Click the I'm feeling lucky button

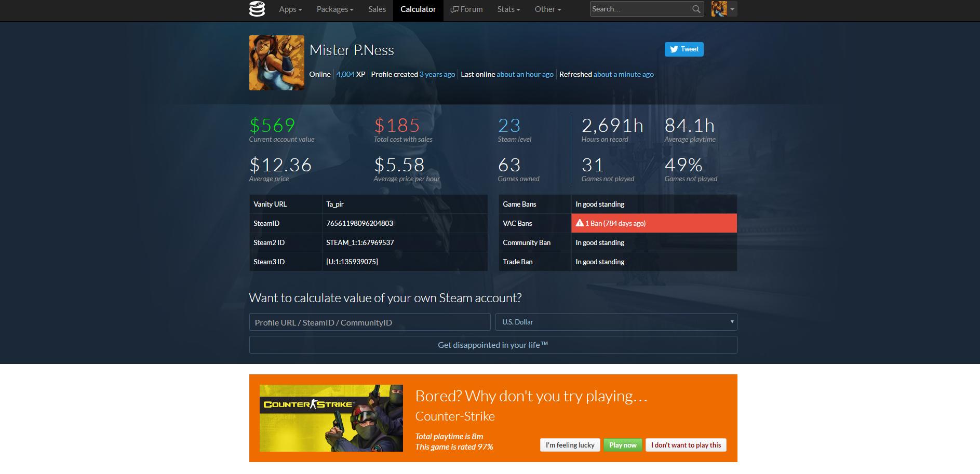570,445
